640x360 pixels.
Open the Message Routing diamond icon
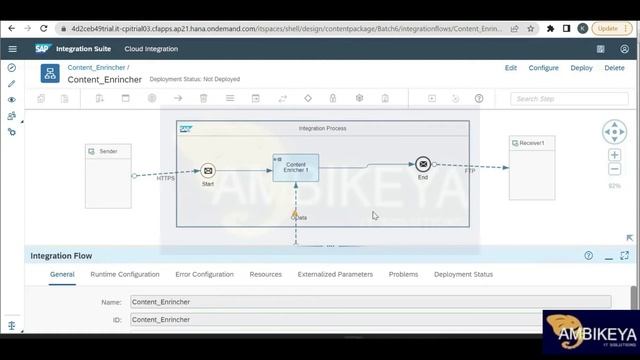pyautogui.click(x=308, y=98)
